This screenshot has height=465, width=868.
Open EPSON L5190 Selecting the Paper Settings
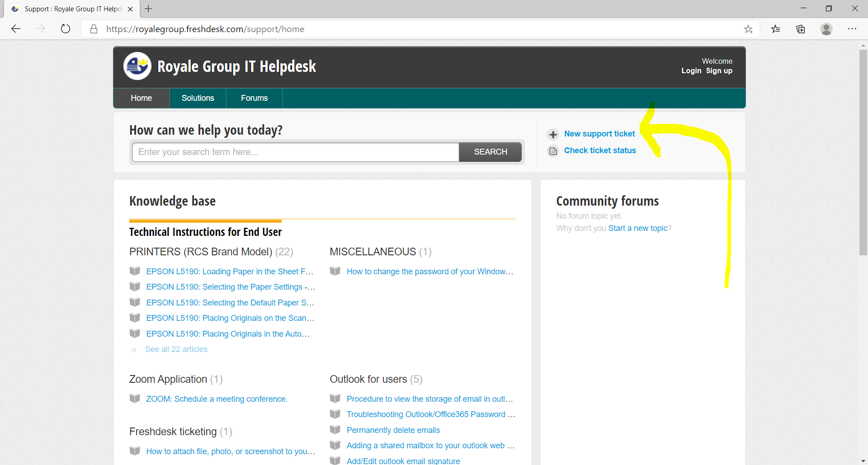[x=231, y=287]
